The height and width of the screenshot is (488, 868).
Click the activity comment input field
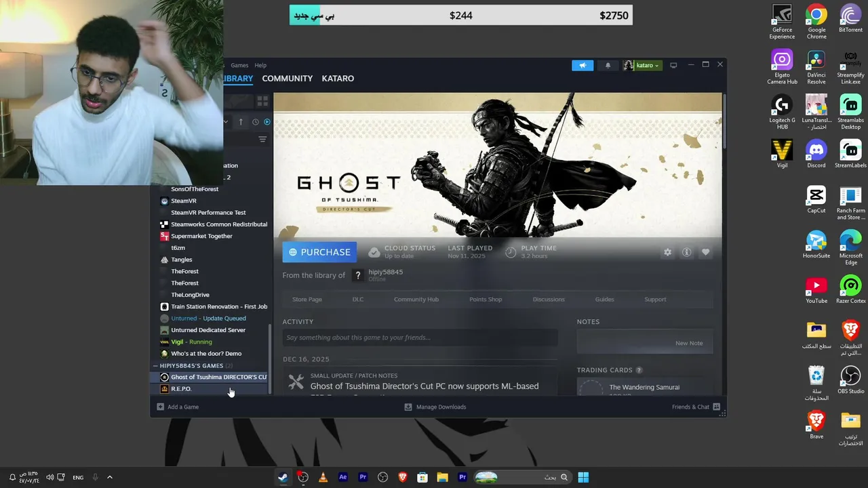[420, 338]
